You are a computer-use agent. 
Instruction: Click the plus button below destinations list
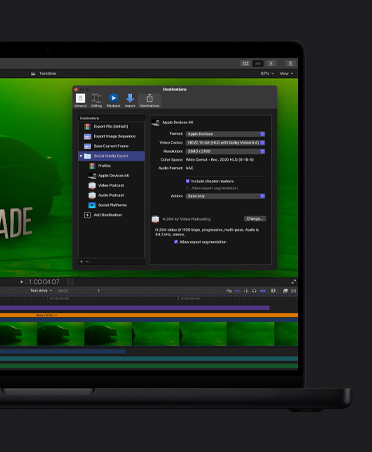coord(81,262)
